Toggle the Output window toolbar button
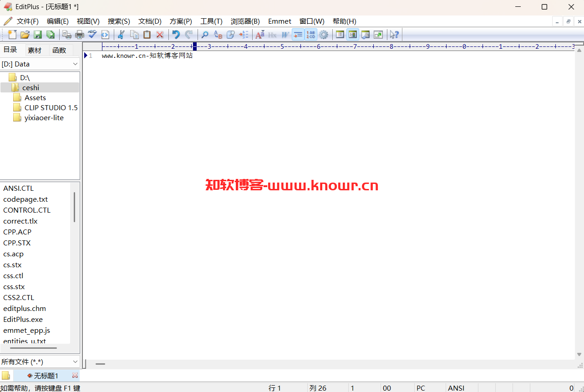 (366, 35)
